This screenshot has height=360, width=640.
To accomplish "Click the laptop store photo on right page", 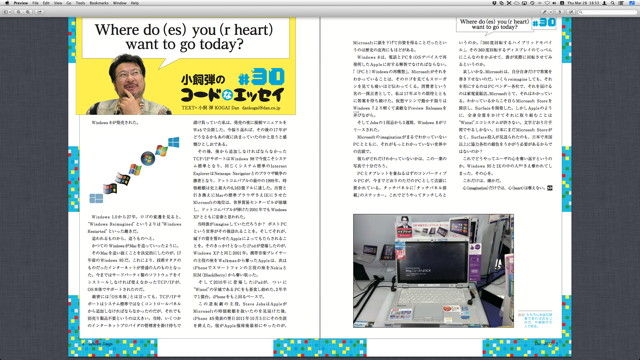I will (x=433, y=271).
